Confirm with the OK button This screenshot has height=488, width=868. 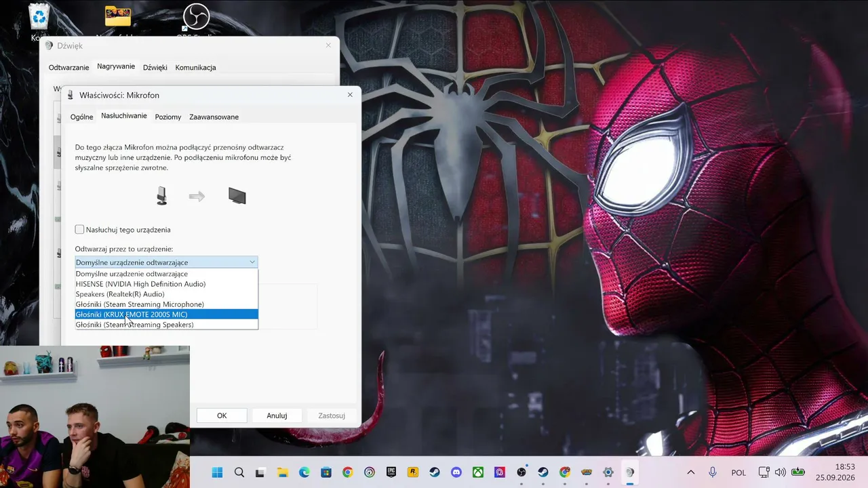pos(222,415)
